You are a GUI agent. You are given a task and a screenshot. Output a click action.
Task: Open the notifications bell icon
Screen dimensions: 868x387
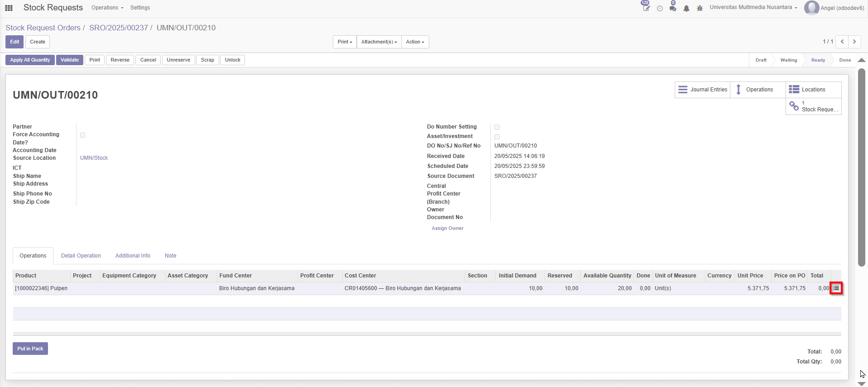click(686, 8)
